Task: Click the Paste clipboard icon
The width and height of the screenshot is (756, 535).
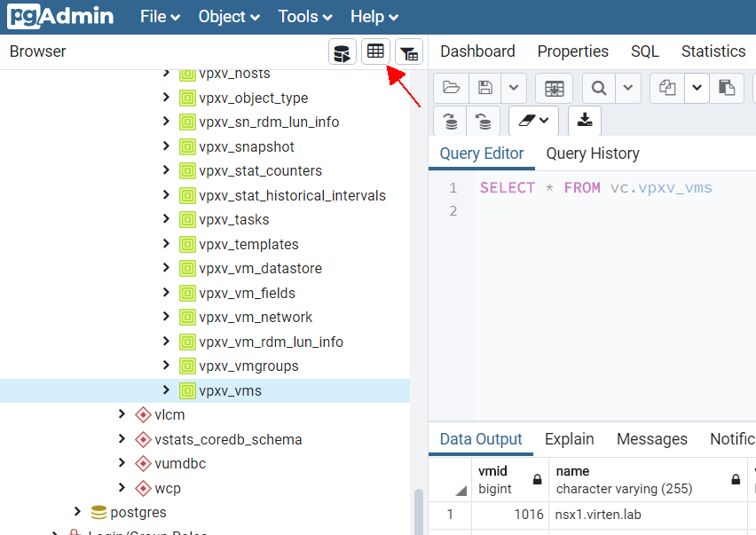Action: tap(727, 88)
